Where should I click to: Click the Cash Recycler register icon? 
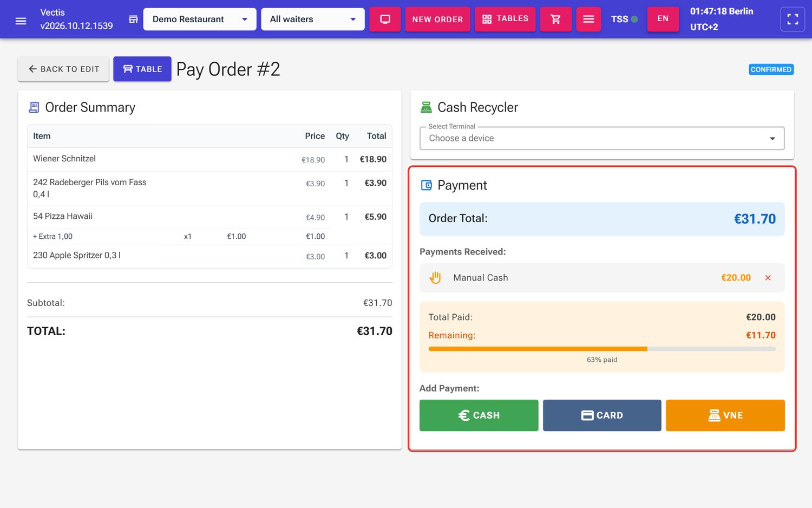point(426,107)
